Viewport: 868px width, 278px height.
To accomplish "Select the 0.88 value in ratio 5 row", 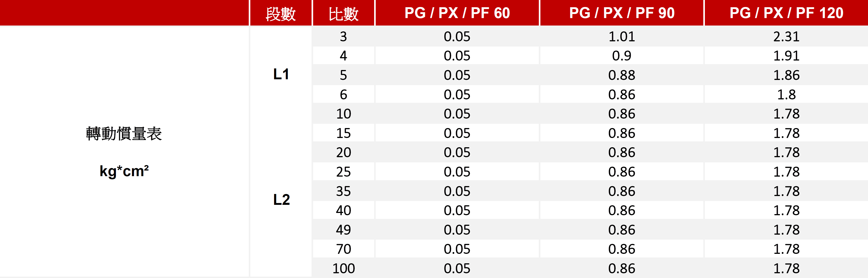I will [x=622, y=75].
